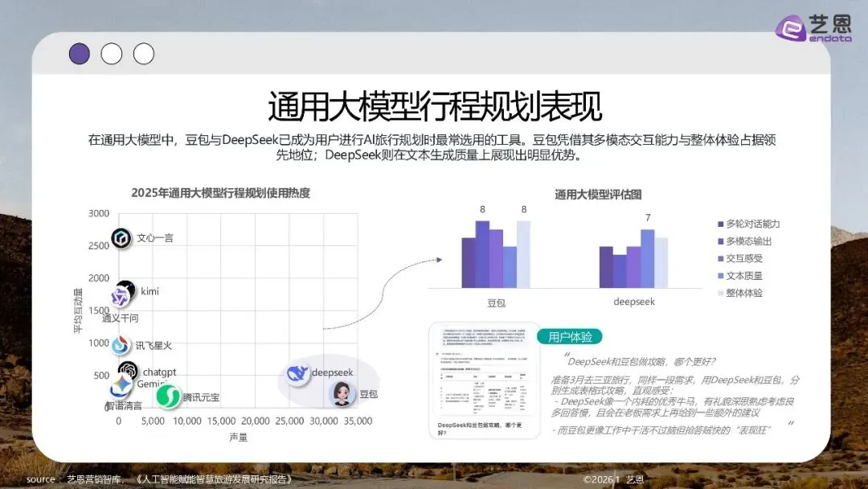Click the 讯飞星火 label text
Viewport: 868px width, 489px height.
[154, 346]
